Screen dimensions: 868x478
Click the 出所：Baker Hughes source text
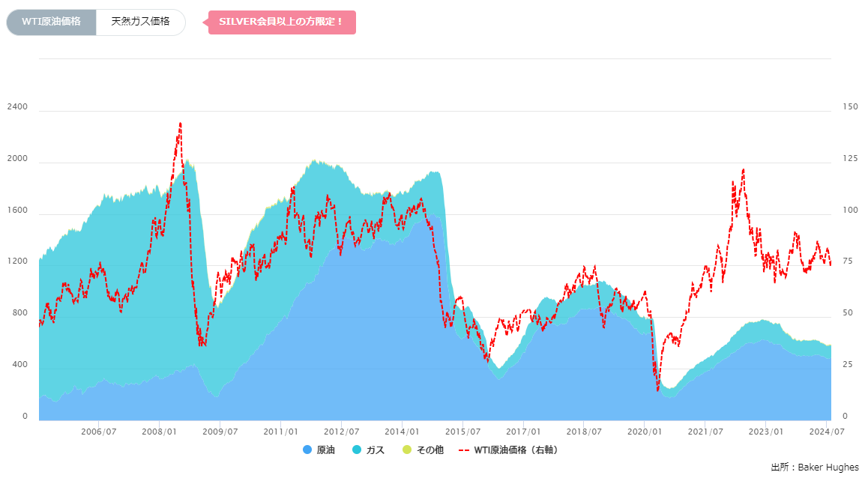pyautogui.click(x=815, y=468)
